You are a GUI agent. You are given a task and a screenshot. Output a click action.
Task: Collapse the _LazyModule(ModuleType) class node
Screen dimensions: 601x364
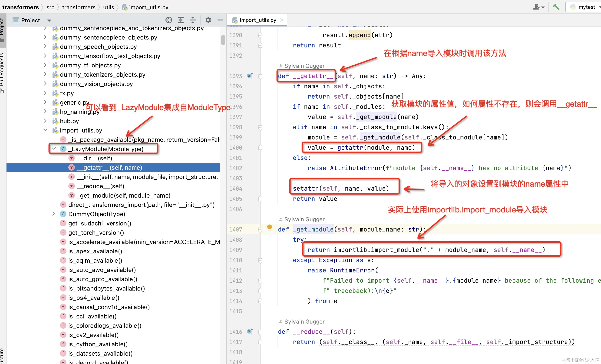coord(54,149)
